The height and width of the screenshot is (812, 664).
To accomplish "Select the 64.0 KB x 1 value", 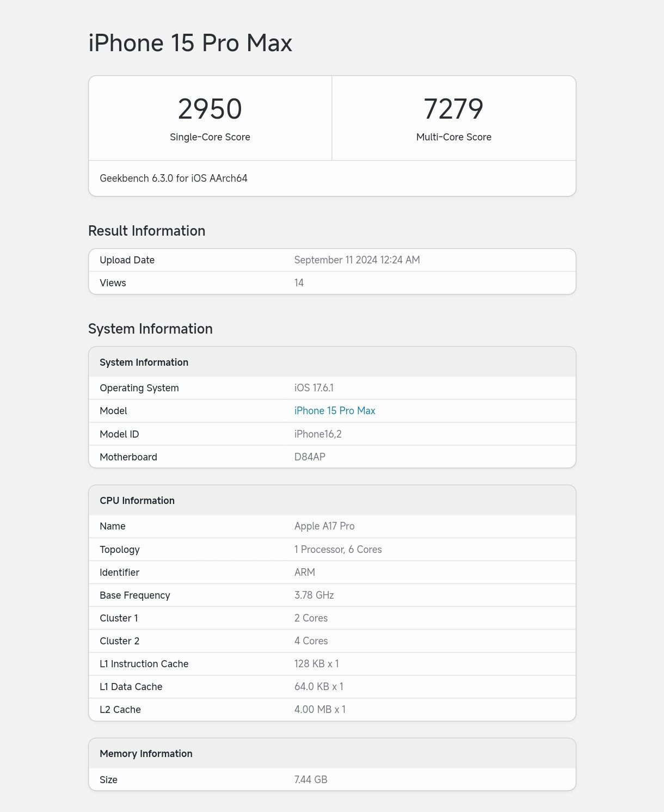I will point(319,687).
